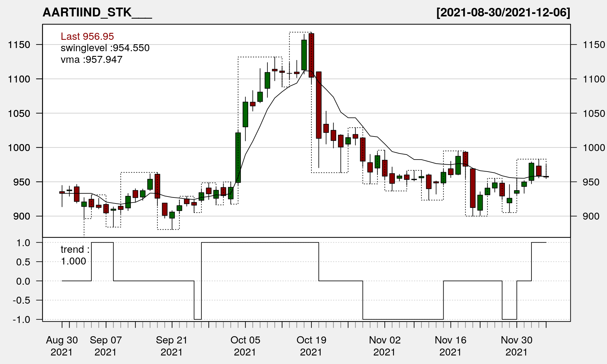Select the 'Last 956.95' red label
The height and width of the screenshot is (364, 607).
(87, 36)
